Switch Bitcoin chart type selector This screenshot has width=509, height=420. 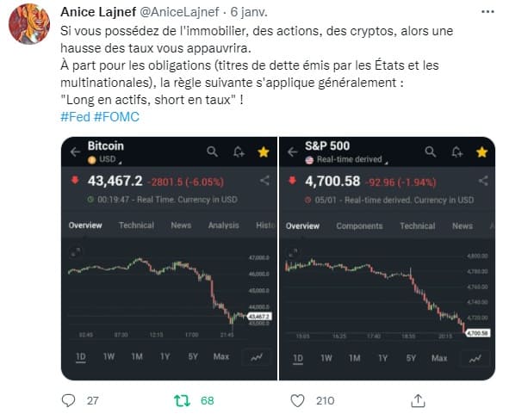pos(257,357)
